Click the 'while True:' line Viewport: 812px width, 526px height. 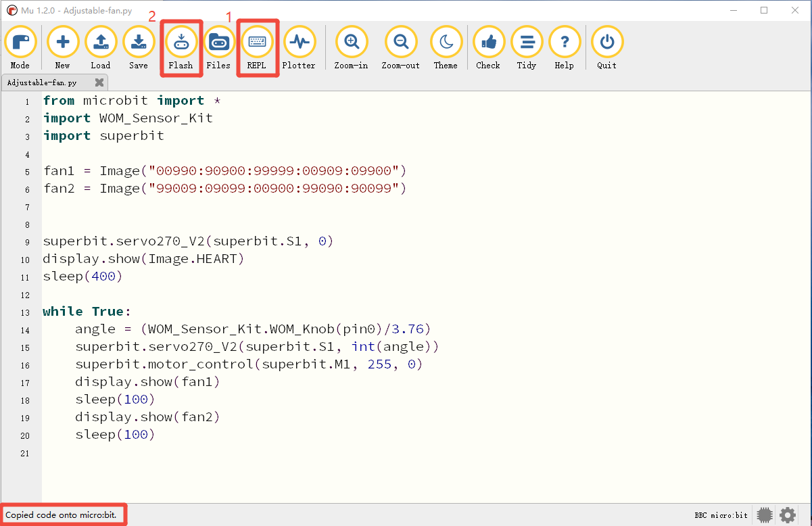[87, 312]
